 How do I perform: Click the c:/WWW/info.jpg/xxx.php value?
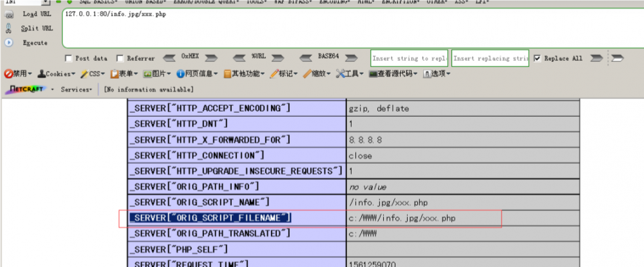(x=402, y=219)
